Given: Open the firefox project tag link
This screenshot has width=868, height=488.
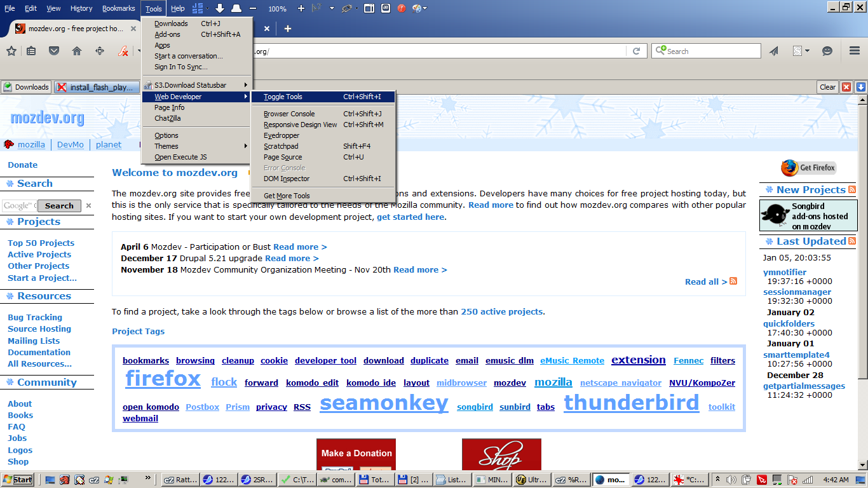Looking at the screenshot, I should (163, 379).
